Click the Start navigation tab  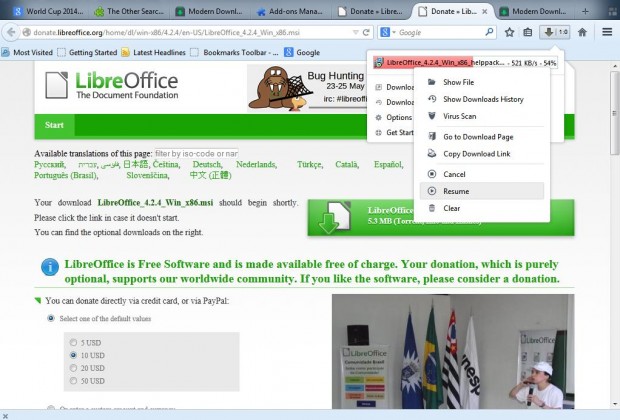pos(54,125)
